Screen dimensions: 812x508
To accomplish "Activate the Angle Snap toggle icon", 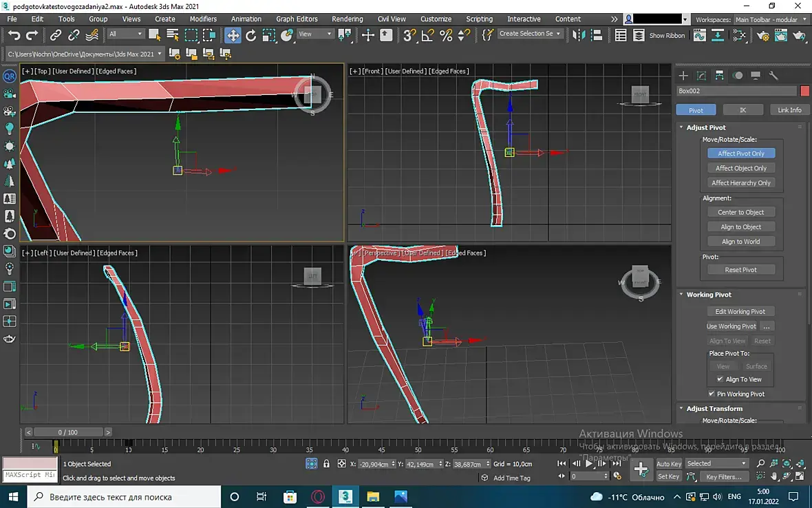I will (428, 35).
